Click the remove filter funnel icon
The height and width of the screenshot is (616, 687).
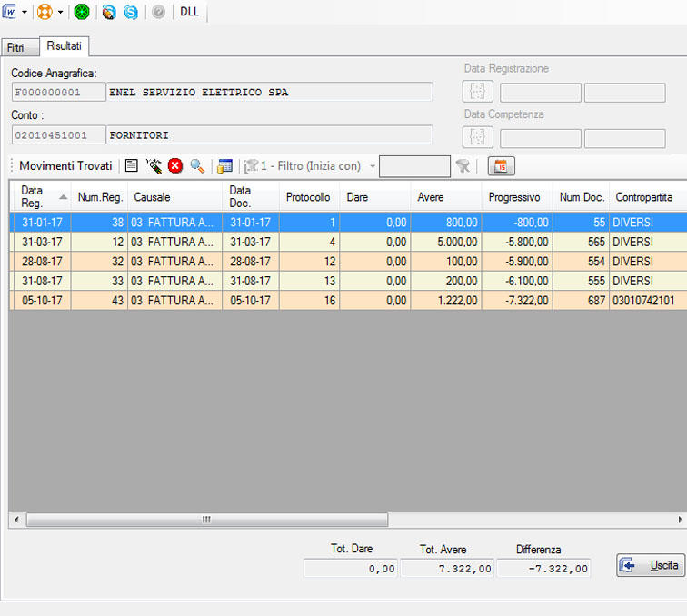pyautogui.click(x=463, y=166)
